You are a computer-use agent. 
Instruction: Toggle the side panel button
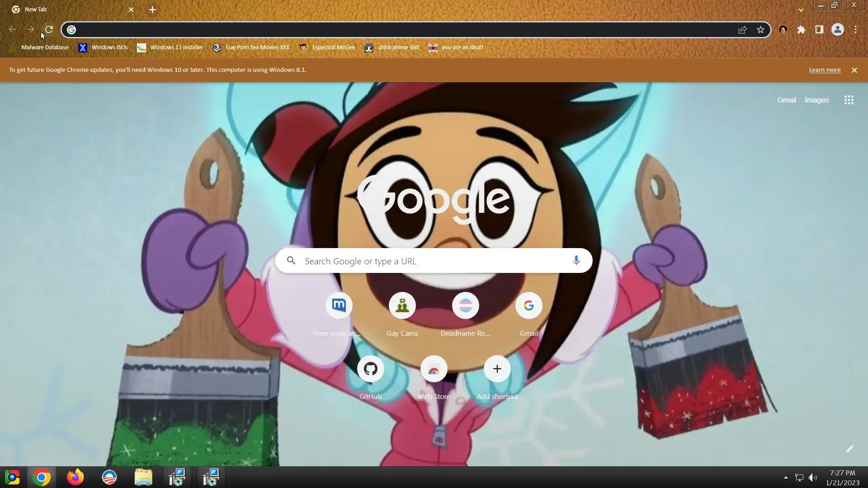pos(819,30)
